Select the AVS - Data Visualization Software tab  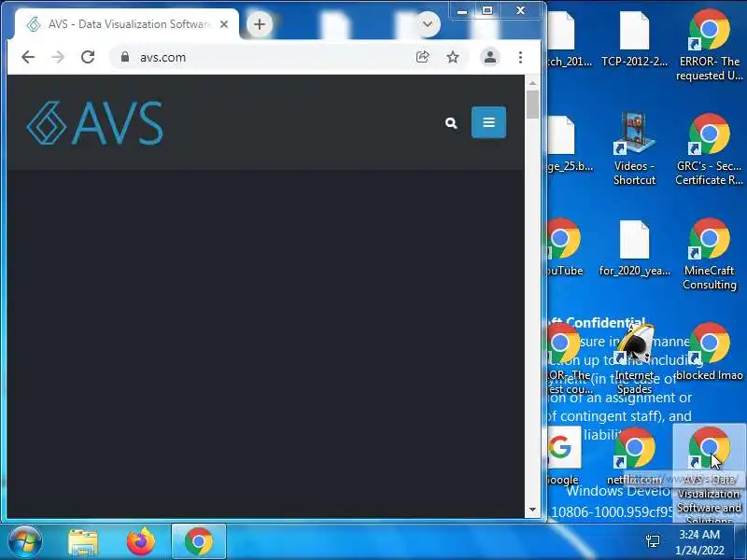[127, 24]
